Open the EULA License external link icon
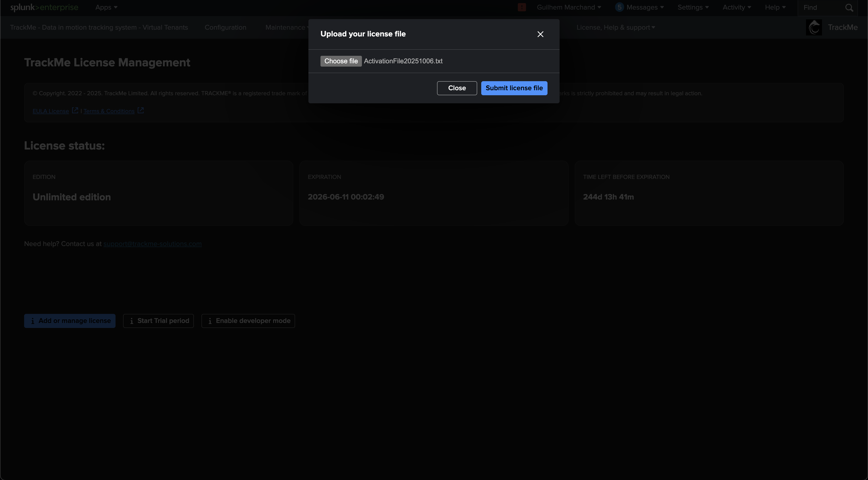Viewport: 868px width, 480px height. tap(75, 111)
